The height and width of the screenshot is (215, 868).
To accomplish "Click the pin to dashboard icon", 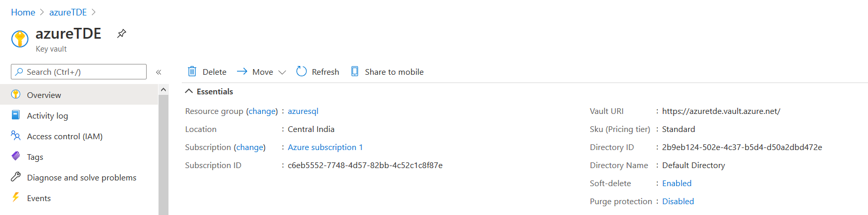I will [x=121, y=34].
